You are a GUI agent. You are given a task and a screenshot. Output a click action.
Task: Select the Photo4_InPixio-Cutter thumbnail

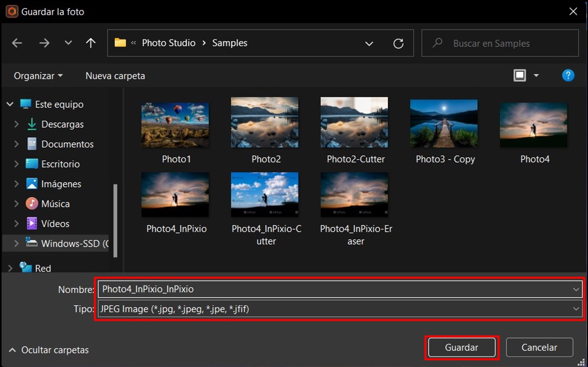pyautogui.click(x=265, y=195)
